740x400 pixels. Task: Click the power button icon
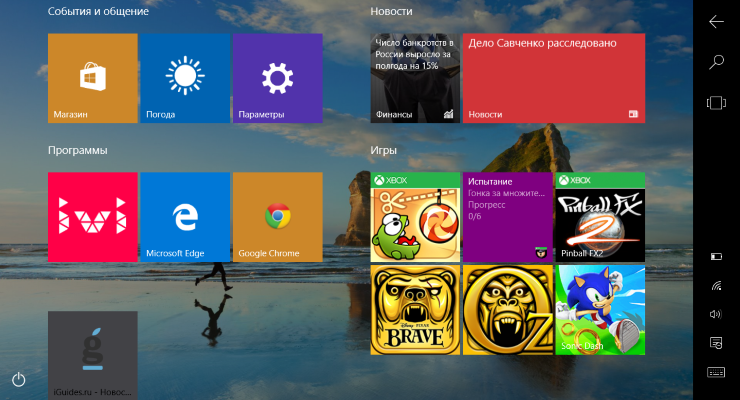click(x=18, y=380)
